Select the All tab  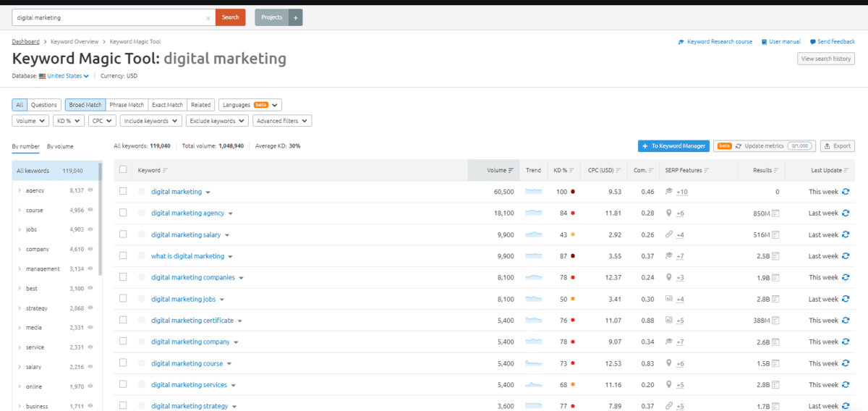click(20, 105)
